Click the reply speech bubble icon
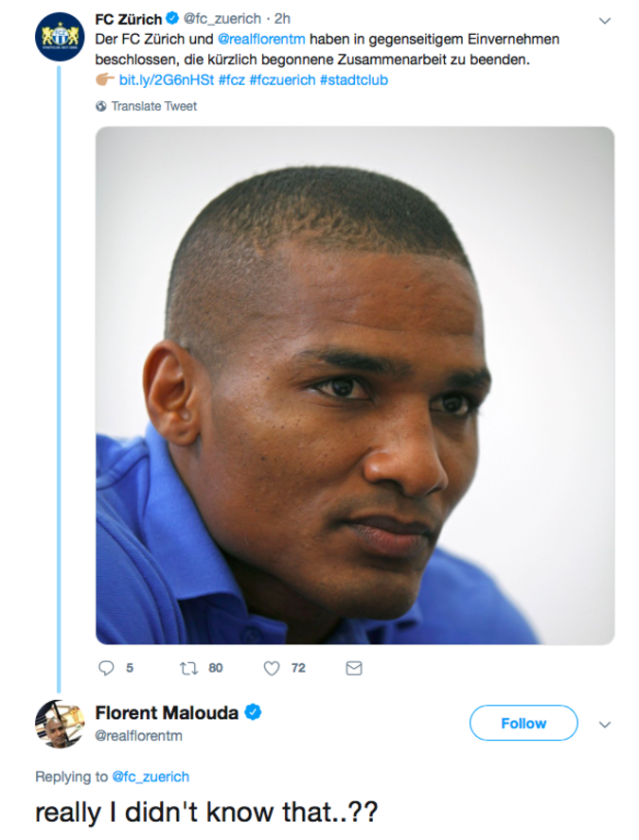Image resolution: width=639 pixels, height=840 pixels. coord(106,668)
